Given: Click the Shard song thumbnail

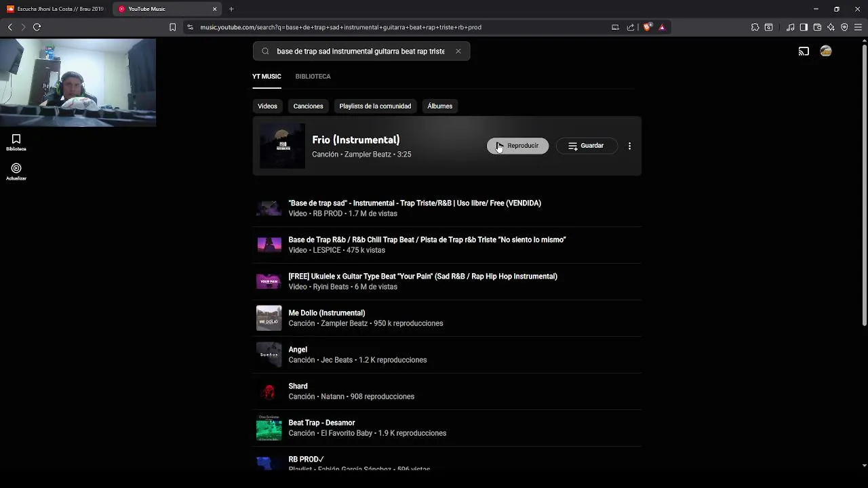Looking at the screenshot, I should (269, 391).
